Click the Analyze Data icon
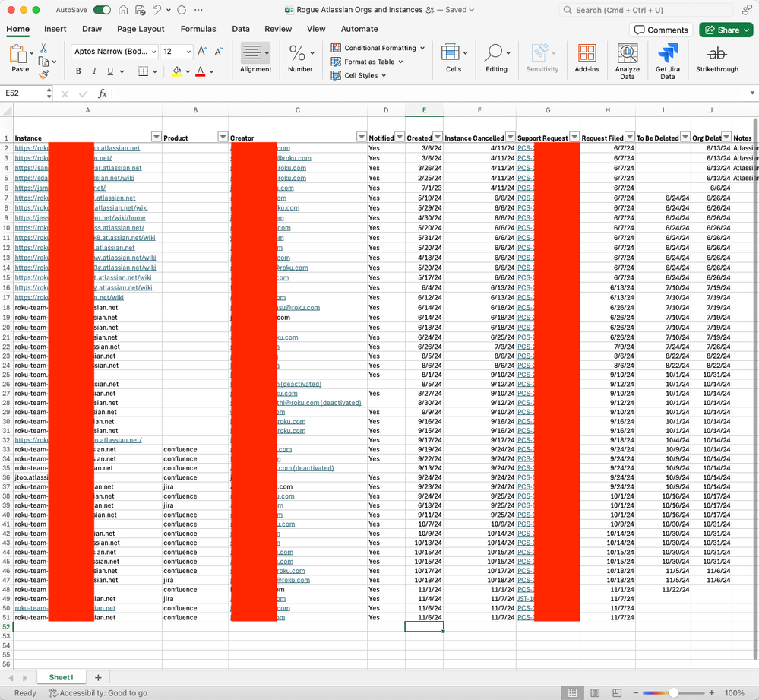 click(627, 52)
